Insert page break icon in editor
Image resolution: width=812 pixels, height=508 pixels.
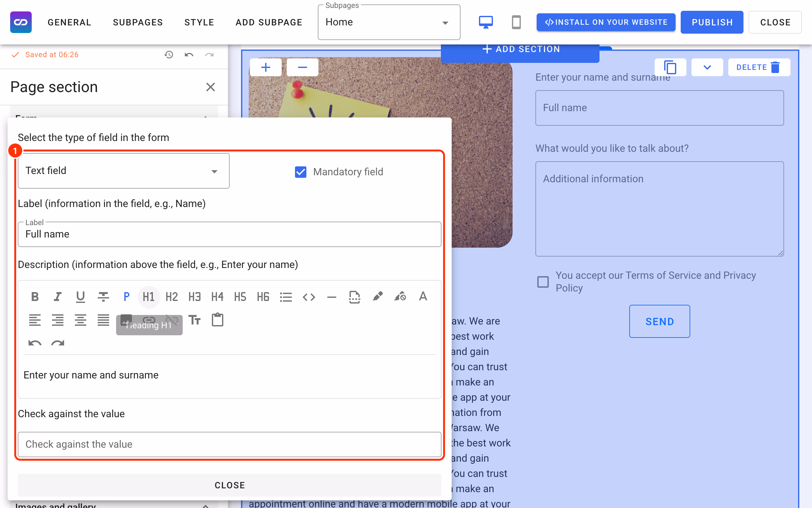click(x=354, y=297)
